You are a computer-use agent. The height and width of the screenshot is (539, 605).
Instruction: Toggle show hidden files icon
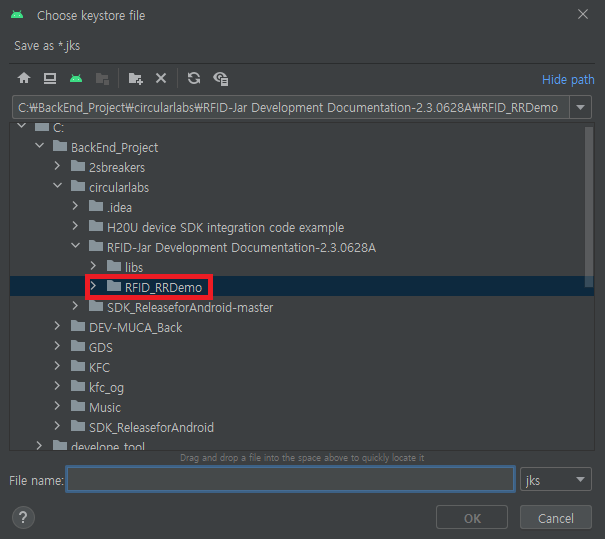(221, 79)
